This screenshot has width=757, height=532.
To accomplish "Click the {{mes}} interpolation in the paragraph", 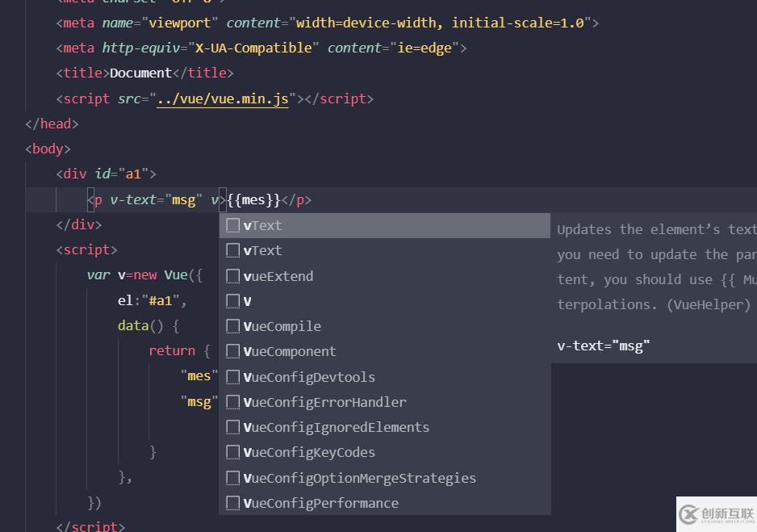I will coord(253,200).
